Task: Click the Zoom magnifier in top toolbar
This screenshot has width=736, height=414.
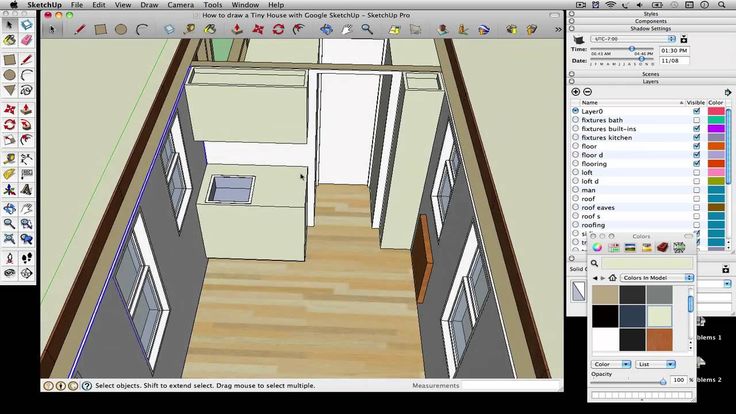Action: click(x=368, y=30)
